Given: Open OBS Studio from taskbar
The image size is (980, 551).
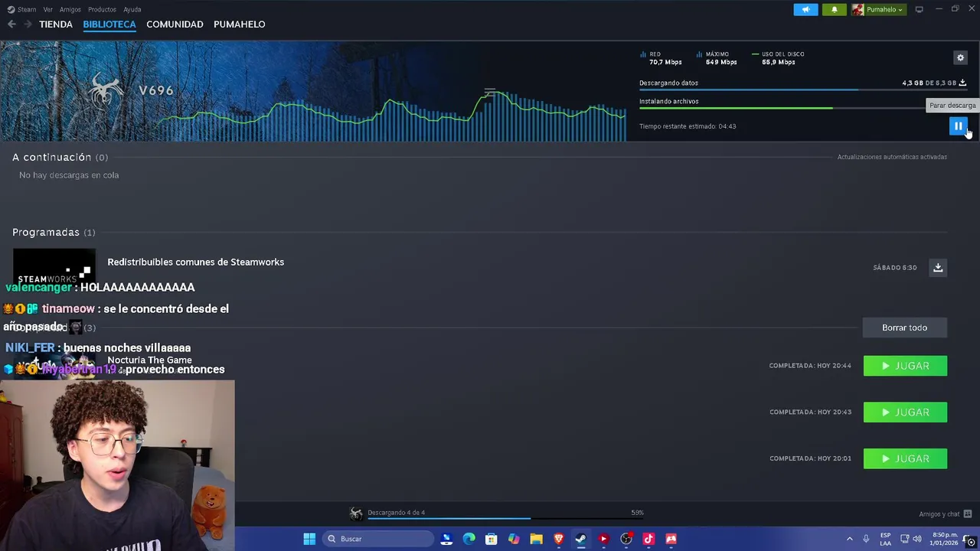Looking at the screenshot, I should (626, 539).
